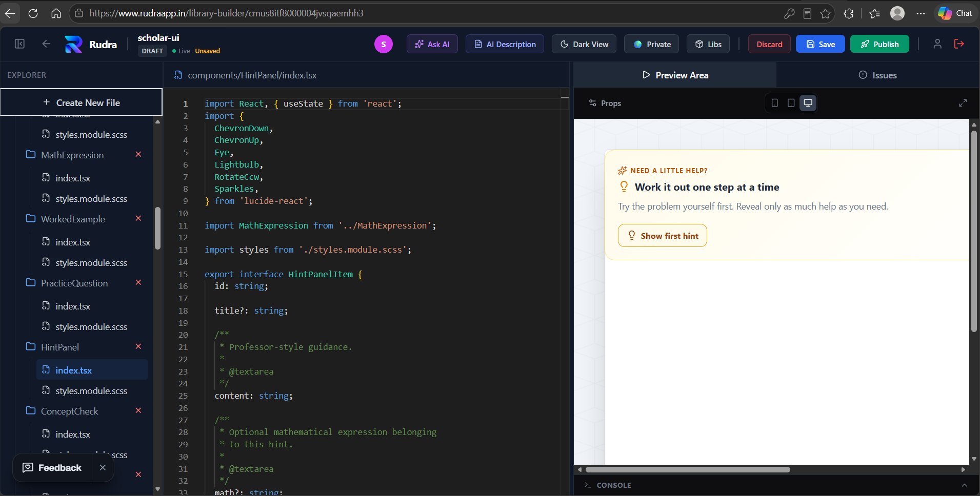Expand preview area to fullscreen
This screenshot has width=980, height=496.
pos(963,103)
